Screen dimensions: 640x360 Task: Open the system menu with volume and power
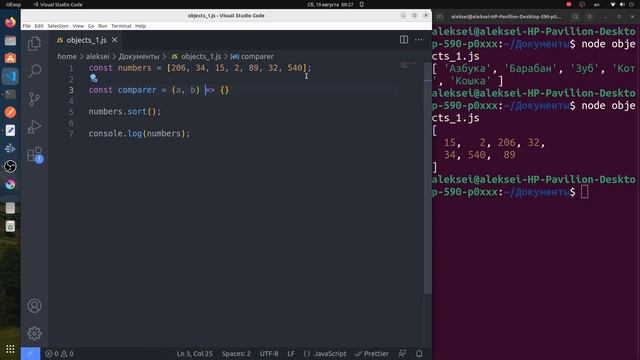coord(622,4)
